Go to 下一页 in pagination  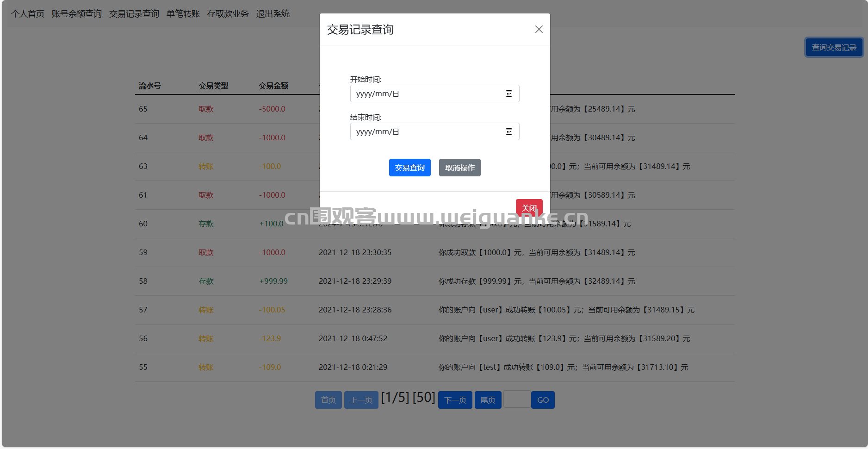[455, 400]
